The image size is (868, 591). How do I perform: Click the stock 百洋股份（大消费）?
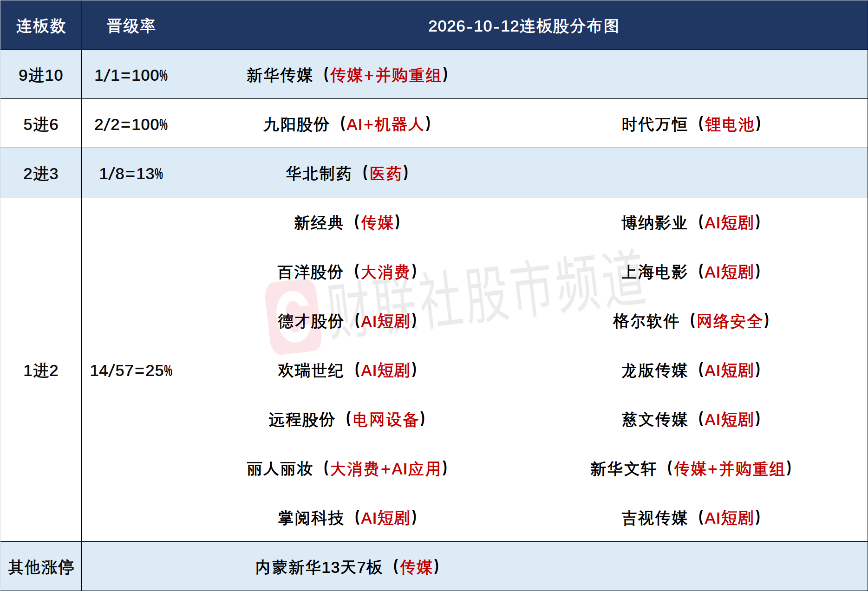click(x=347, y=272)
